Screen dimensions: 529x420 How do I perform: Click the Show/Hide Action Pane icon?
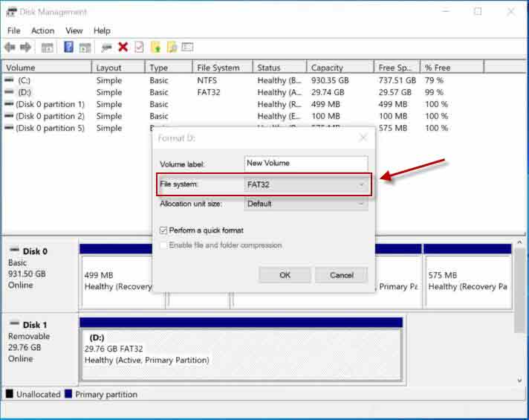85,48
